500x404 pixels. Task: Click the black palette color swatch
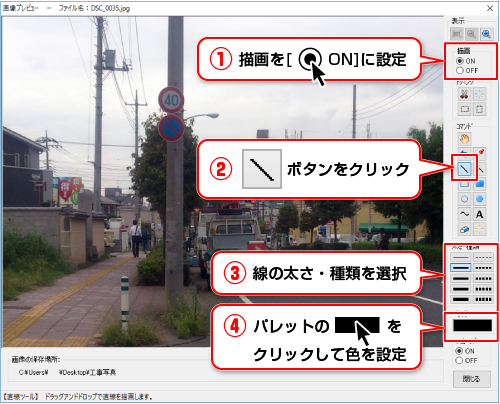(x=472, y=325)
